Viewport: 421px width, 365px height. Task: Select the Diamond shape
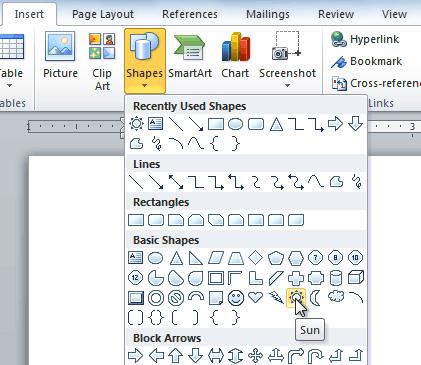pos(256,258)
